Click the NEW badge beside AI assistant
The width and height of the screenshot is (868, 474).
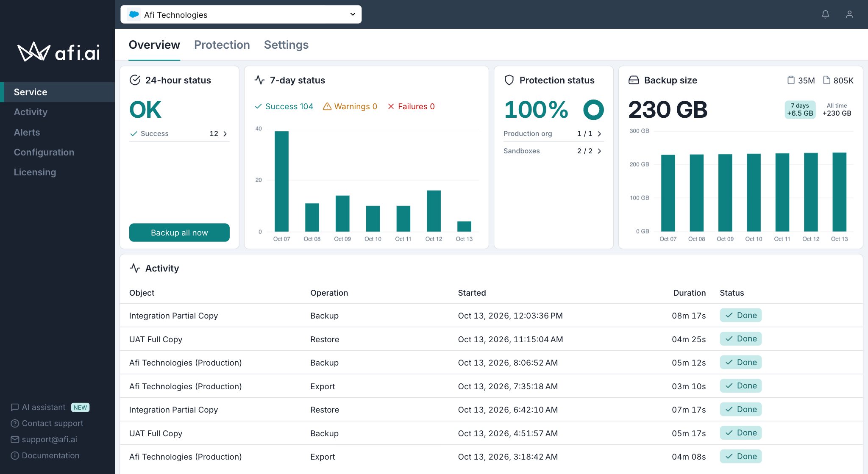click(80, 407)
